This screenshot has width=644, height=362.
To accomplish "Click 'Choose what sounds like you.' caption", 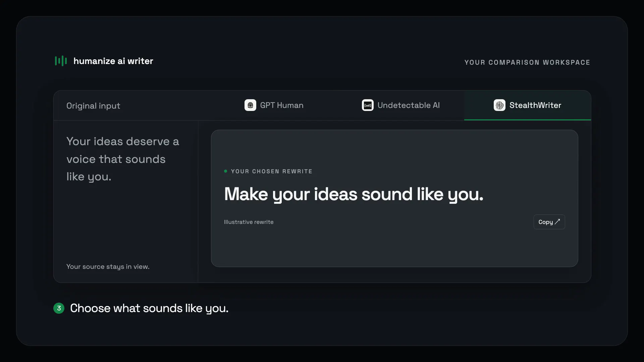I will tap(149, 308).
